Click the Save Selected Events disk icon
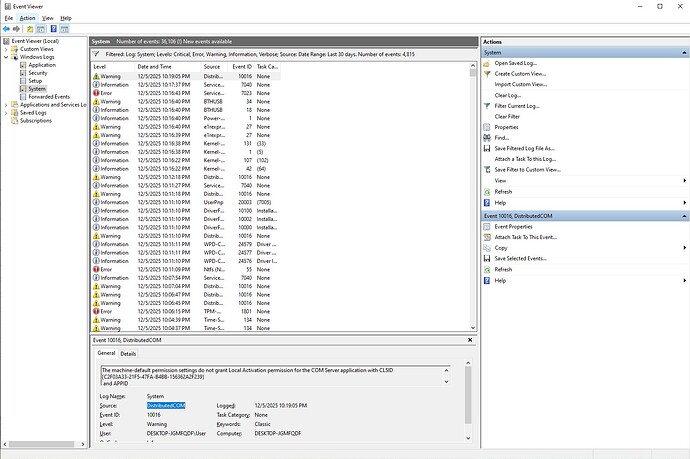The image size is (690, 459). (487, 259)
